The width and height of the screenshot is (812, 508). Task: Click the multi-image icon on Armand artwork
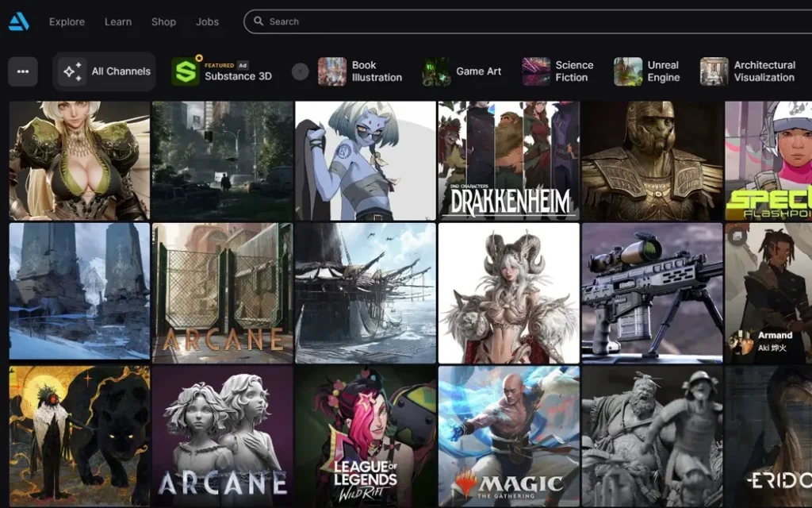[737, 237]
